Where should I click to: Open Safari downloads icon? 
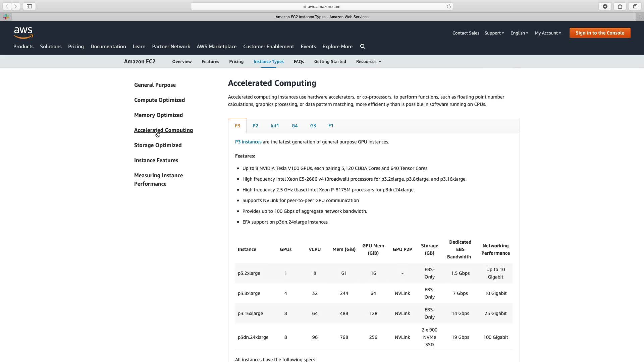tap(605, 6)
